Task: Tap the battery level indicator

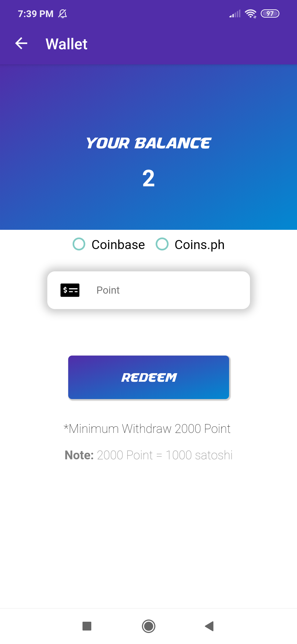Action: (270, 13)
